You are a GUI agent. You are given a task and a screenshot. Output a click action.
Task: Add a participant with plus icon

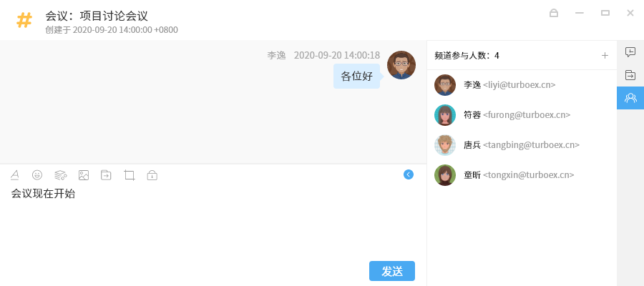click(605, 55)
